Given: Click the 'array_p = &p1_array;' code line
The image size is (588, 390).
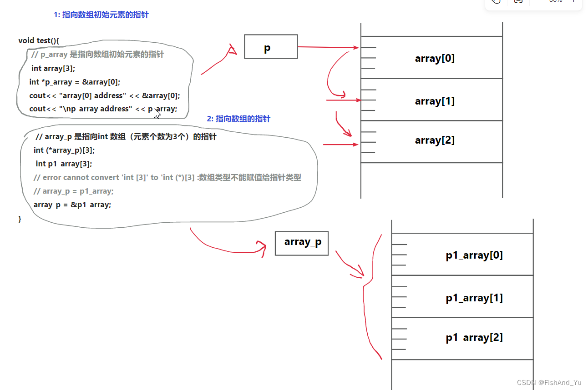Looking at the screenshot, I should tap(72, 205).
